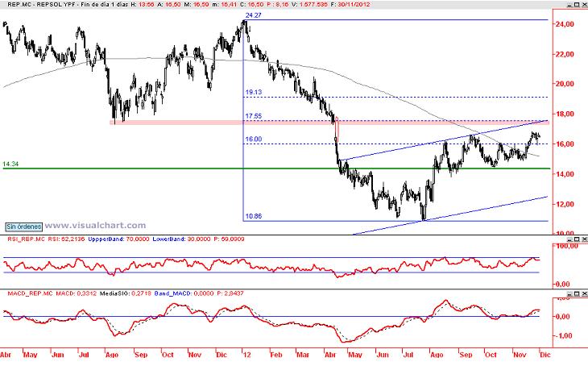Click the Band_MACD: 0,0000 label
The height and width of the screenshot is (366, 588).
pyautogui.click(x=184, y=293)
